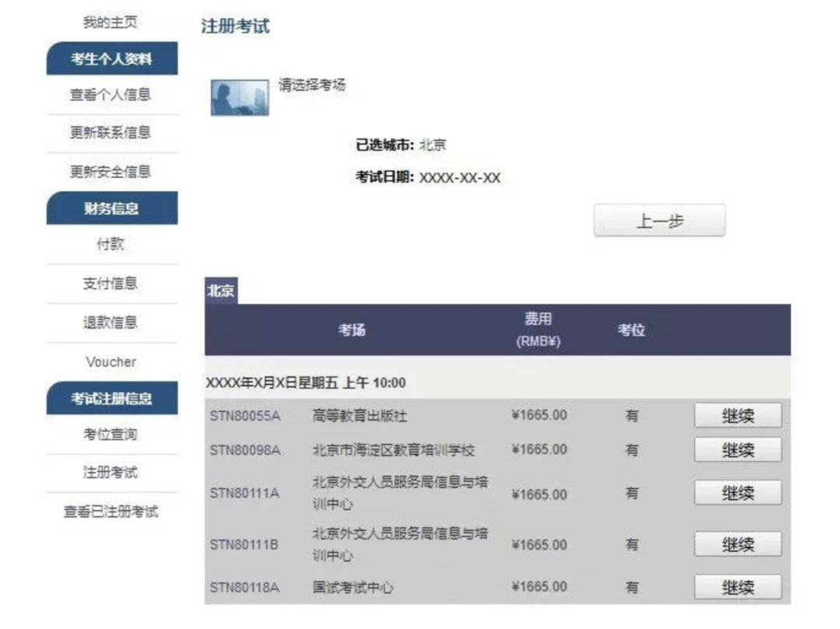Click 继续 for 高等教育出版社
This screenshot has height=629, width=840.
click(737, 415)
